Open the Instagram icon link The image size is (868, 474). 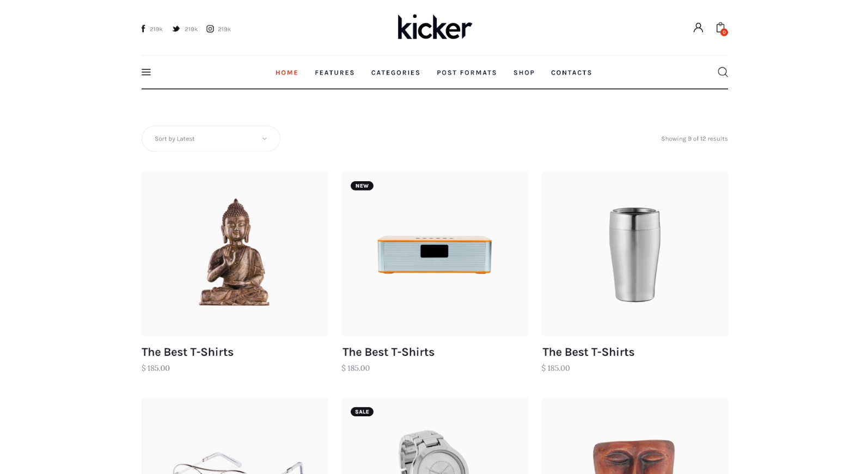(x=210, y=29)
